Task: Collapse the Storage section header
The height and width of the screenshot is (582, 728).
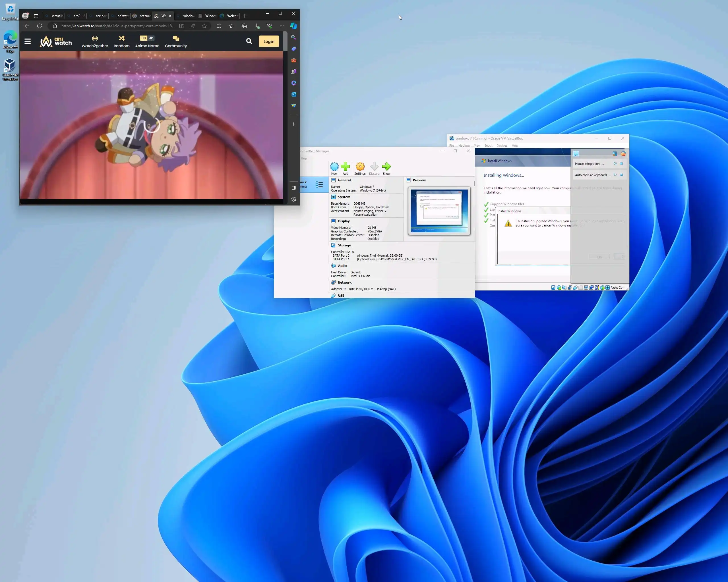Action: point(344,245)
